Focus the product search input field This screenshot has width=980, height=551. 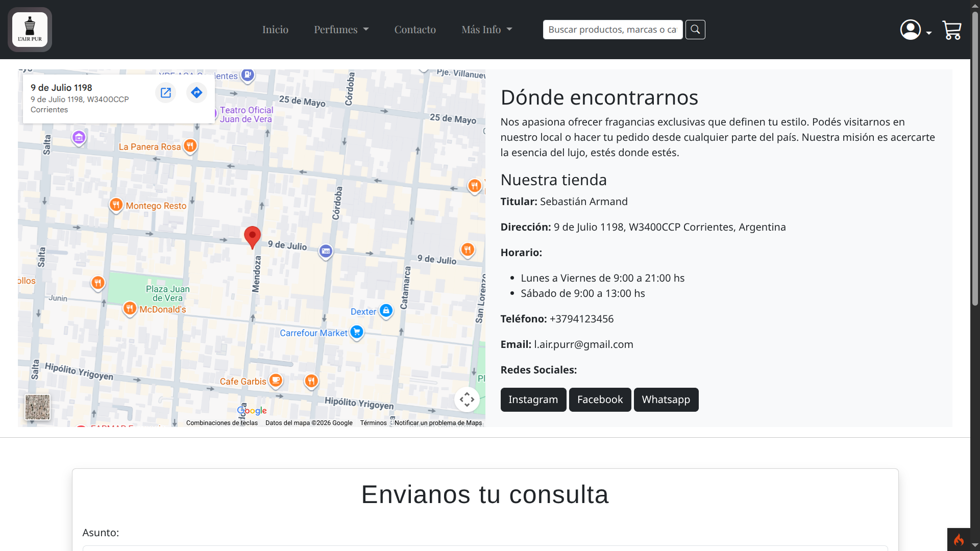(x=612, y=30)
